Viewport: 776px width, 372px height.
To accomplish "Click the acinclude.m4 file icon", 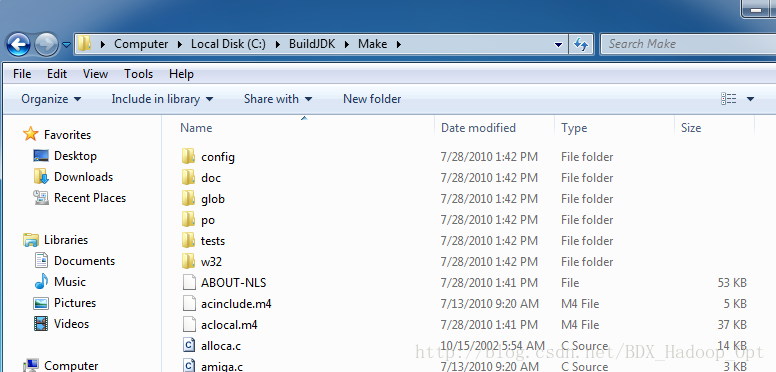I will [189, 303].
